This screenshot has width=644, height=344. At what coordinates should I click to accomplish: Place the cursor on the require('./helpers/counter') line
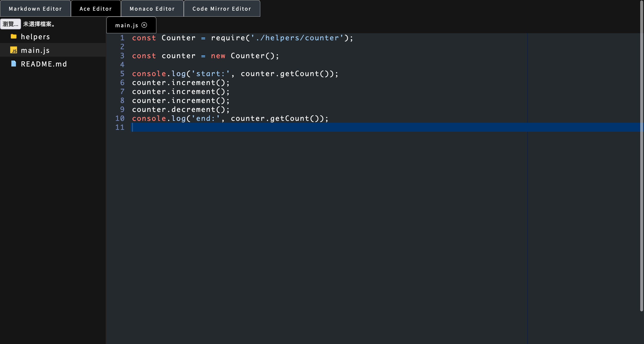pyautogui.click(x=243, y=38)
